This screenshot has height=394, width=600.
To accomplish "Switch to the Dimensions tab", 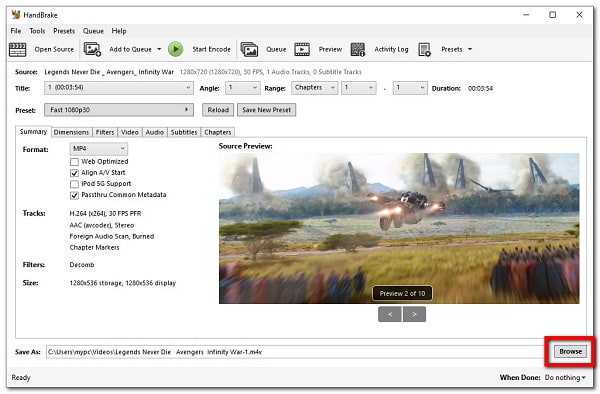I will point(71,132).
